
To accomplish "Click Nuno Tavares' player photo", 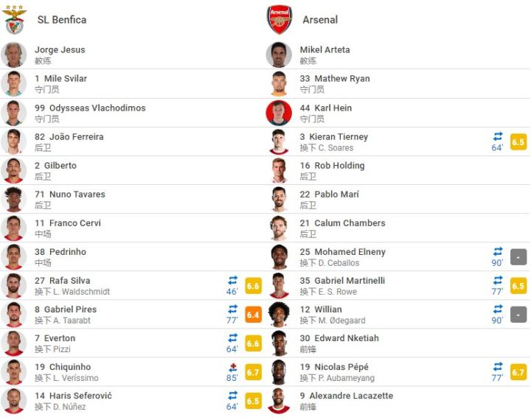I will click(14, 199).
